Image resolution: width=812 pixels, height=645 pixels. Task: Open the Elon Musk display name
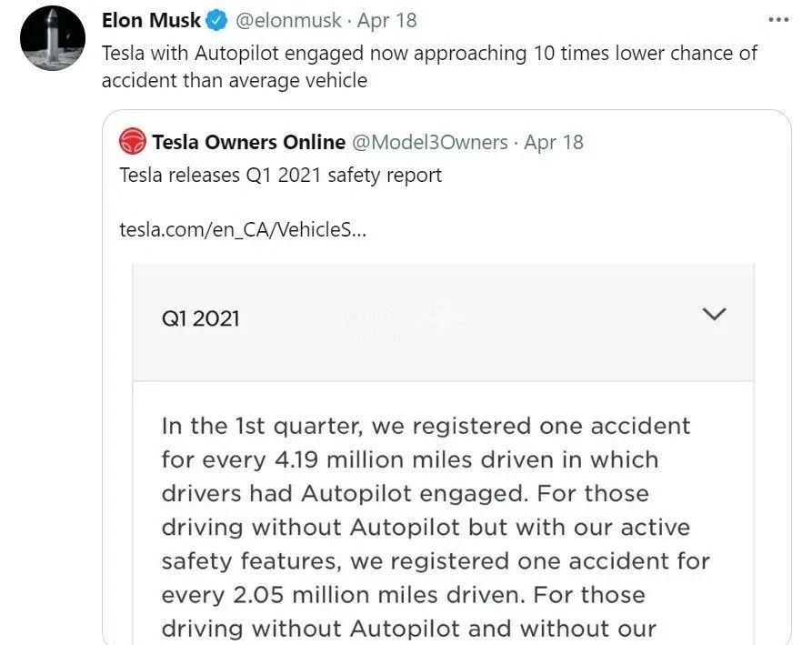(151, 20)
